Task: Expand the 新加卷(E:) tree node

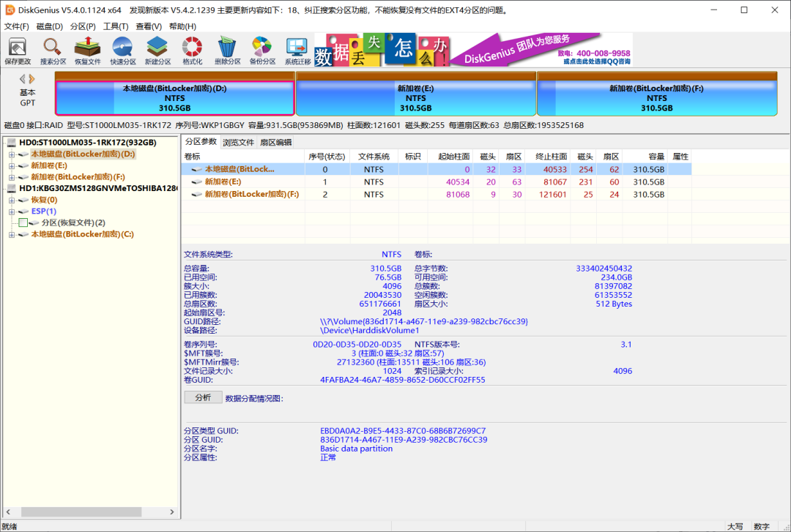Action: pos(12,166)
